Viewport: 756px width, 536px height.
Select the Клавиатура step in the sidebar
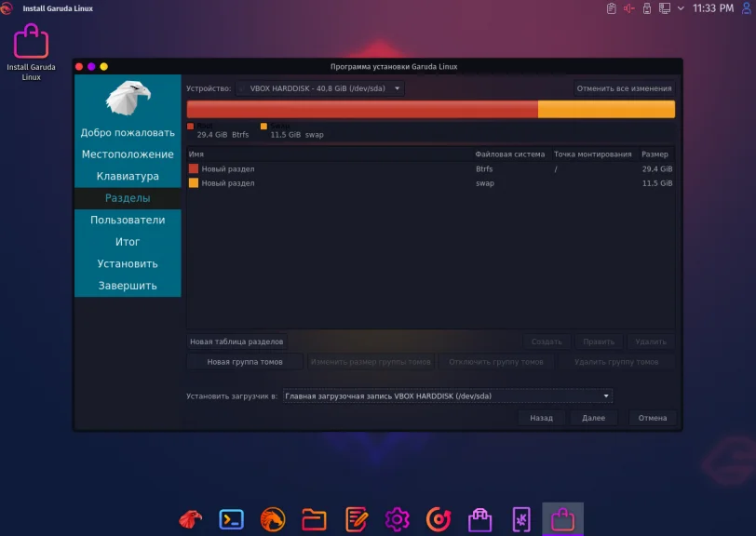(128, 176)
